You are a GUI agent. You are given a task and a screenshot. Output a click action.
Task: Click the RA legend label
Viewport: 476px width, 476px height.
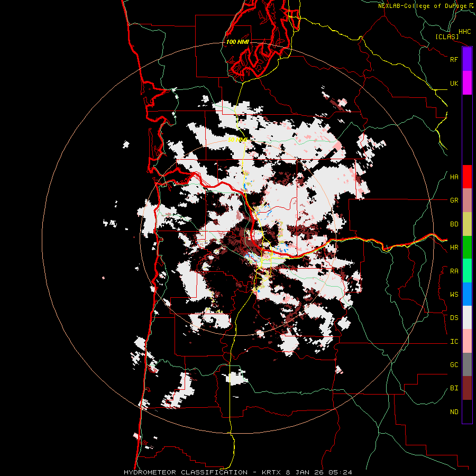pos(454,271)
